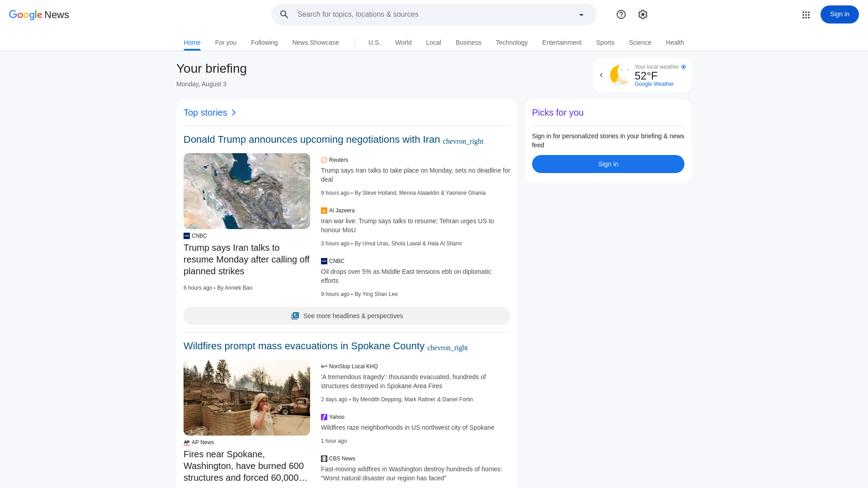
Task: Click the location target icon by local weather
Action: 684,67
